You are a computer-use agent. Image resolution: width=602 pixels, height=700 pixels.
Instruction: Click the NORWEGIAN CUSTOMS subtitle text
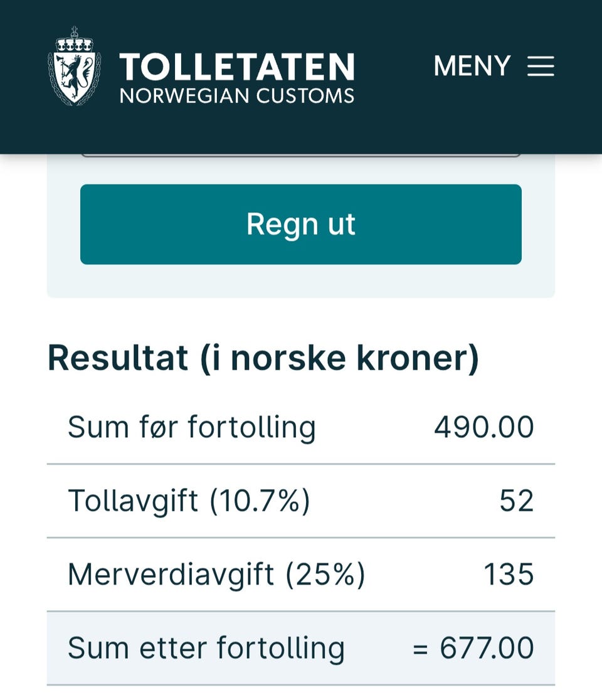click(x=237, y=96)
